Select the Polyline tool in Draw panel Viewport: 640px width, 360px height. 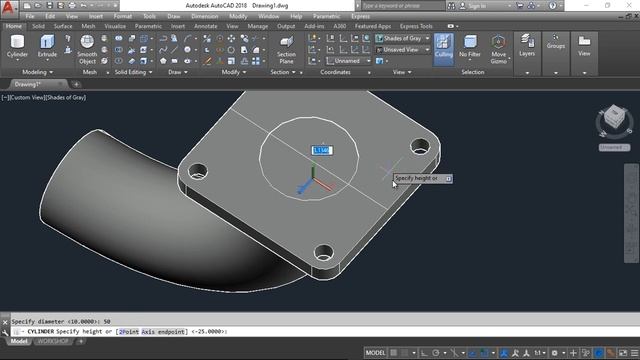pos(163,39)
